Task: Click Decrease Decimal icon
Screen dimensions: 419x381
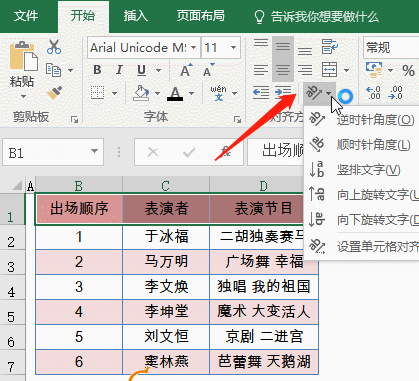Action: pyautogui.click(x=395, y=93)
